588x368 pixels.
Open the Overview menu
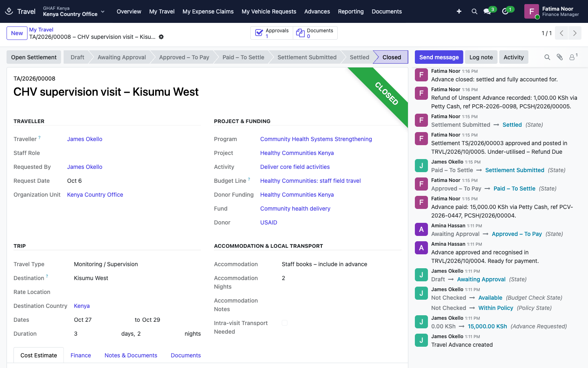[129, 11]
